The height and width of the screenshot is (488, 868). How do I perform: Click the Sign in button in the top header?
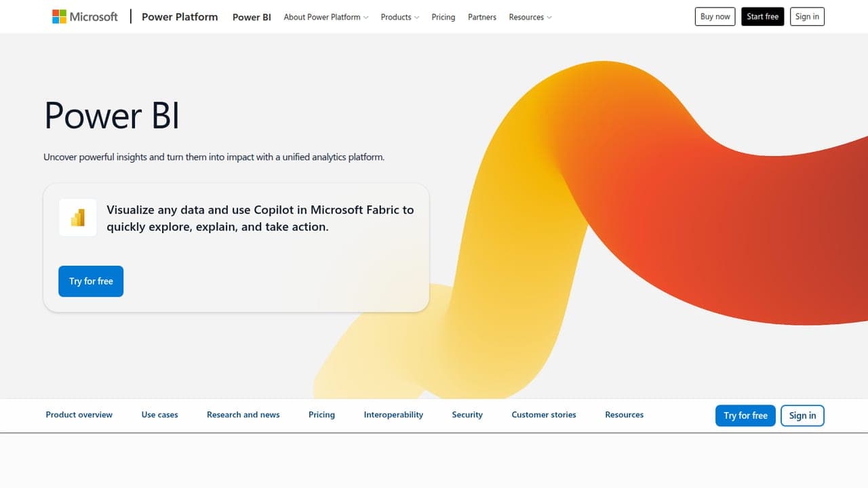coord(807,17)
